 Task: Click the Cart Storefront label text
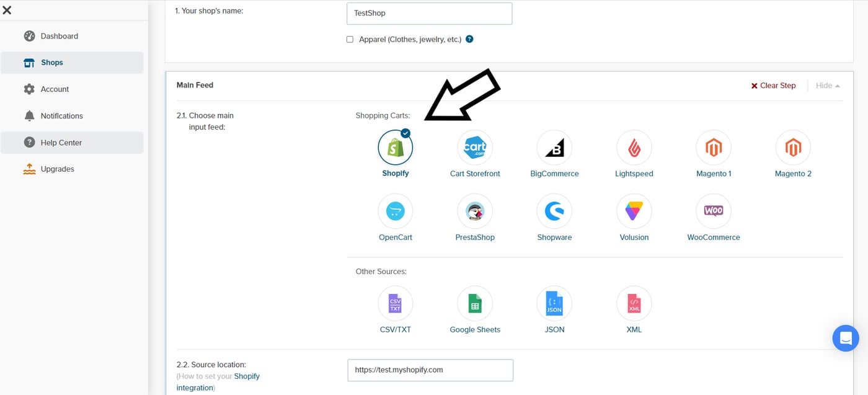475,174
